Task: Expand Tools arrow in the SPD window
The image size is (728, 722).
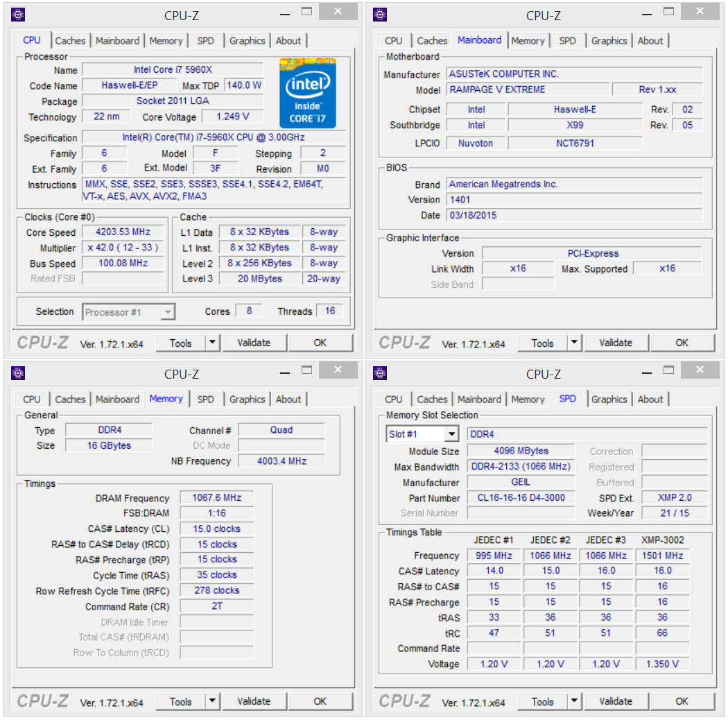Action: click(x=574, y=701)
